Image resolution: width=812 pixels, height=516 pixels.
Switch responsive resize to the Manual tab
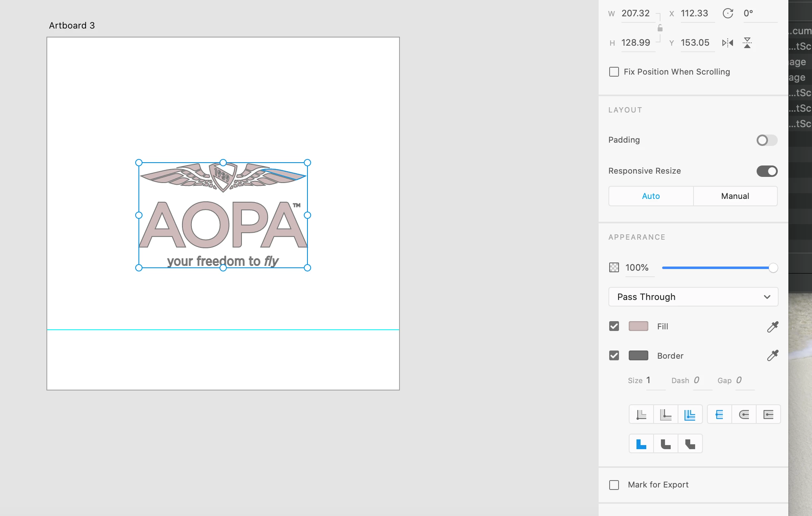pyautogui.click(x=735, y=196)
